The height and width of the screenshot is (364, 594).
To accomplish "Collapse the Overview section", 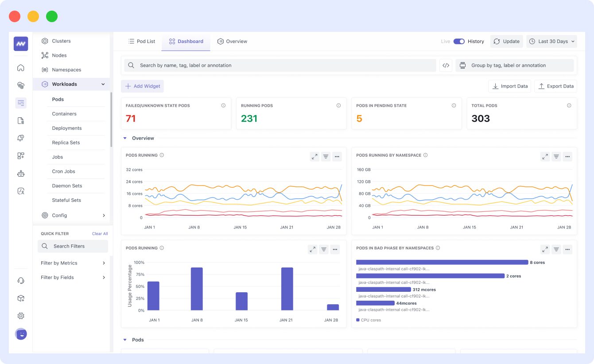I will click(125, 138).
